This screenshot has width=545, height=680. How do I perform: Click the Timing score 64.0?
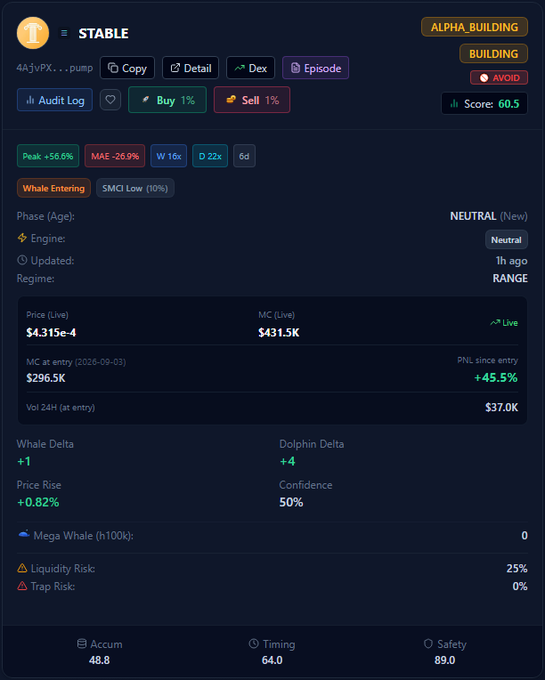(x=272, y=660)
